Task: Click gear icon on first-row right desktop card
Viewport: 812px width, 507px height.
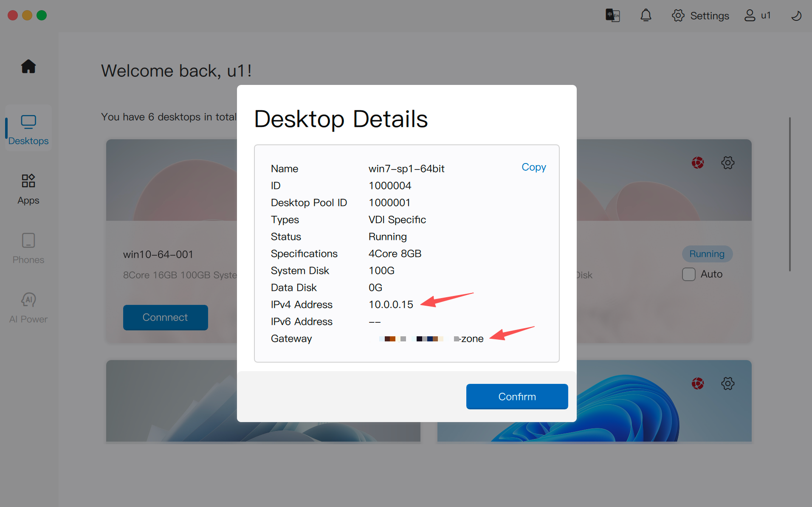Action: tap(727, 163)
